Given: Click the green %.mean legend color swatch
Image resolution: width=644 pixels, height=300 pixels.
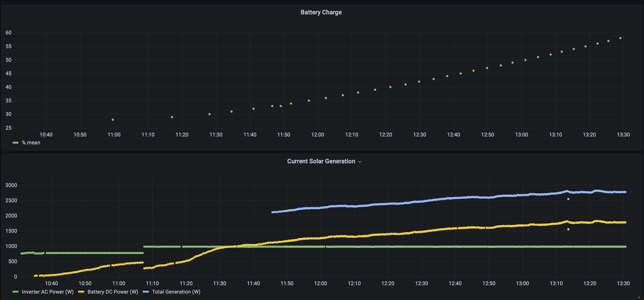Looking at the screenshot, I should pos(15,143).
